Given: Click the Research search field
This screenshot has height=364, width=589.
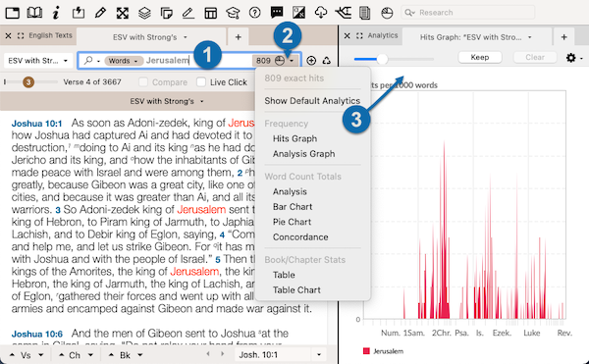Looking at the screenshot, I should [467, 13].
